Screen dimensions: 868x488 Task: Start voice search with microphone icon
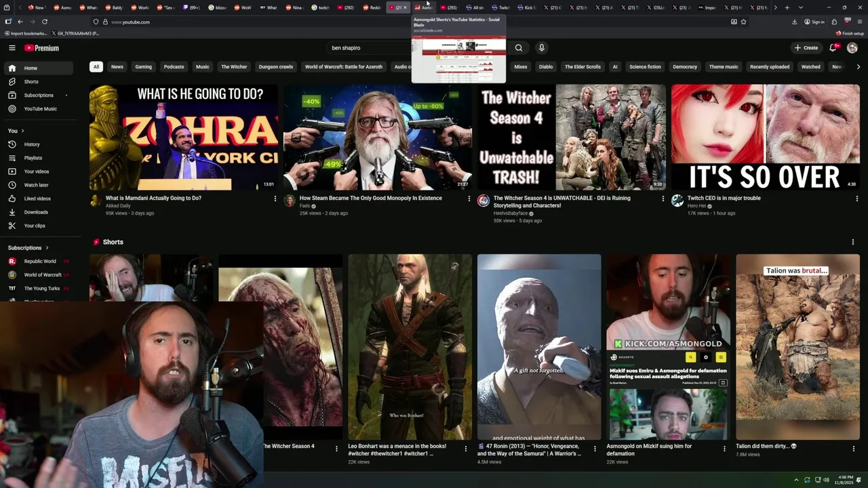tap(541, 48)
